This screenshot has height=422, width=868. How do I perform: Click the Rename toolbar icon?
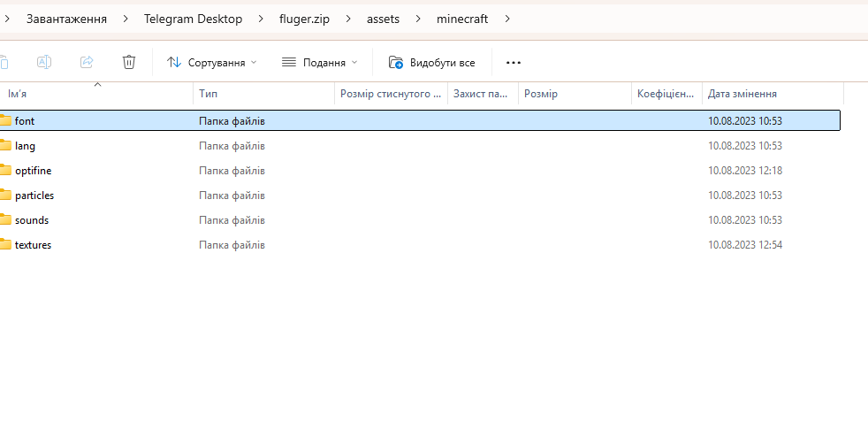44,62
